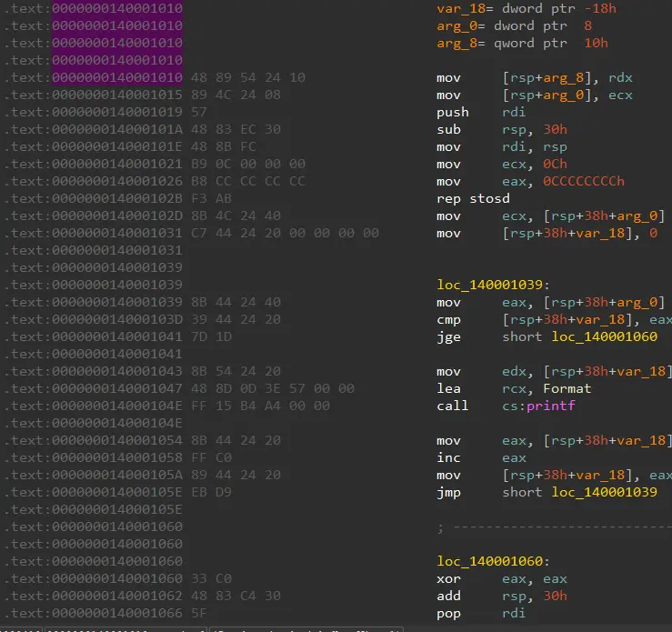This screenshot has width=672, height=632.
Task: Click address 000000014000102D
Action: click(x=117, y=216)
